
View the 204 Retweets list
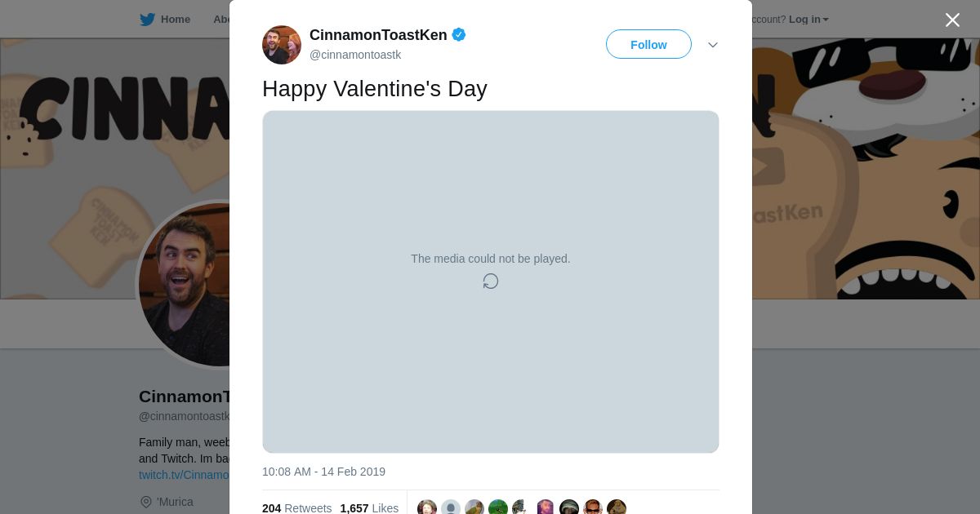coord(297,508)
